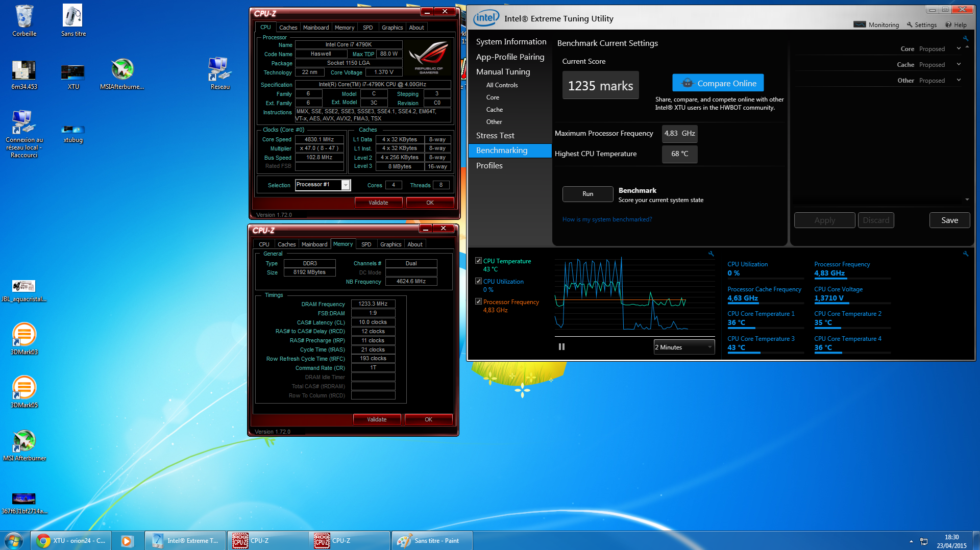Open the Corbeille recycle bin icon
The width and height of the screenshot is (980, 550).
(24, 21)
